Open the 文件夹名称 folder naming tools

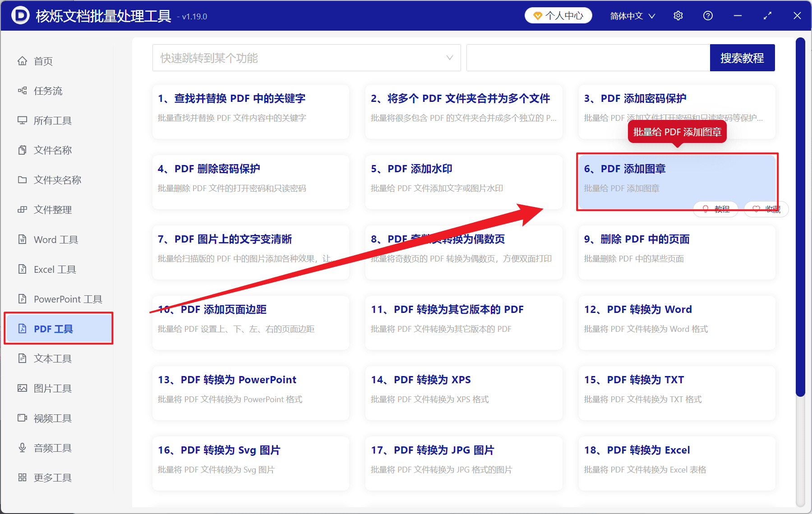click(x=57, y=179)
